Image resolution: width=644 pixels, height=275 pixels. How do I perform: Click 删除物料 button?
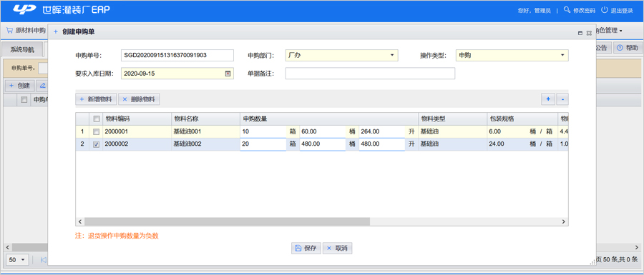[x=139, y=99]
